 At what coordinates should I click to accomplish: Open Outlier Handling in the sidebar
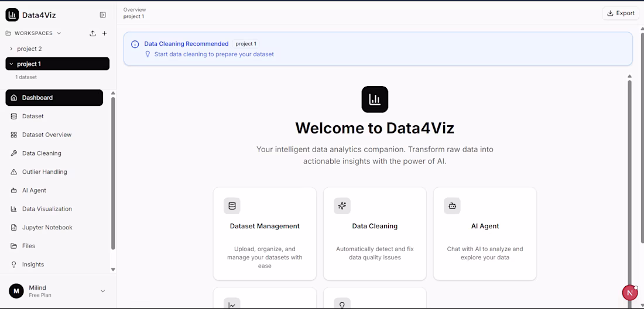click(x=44, y=172)
